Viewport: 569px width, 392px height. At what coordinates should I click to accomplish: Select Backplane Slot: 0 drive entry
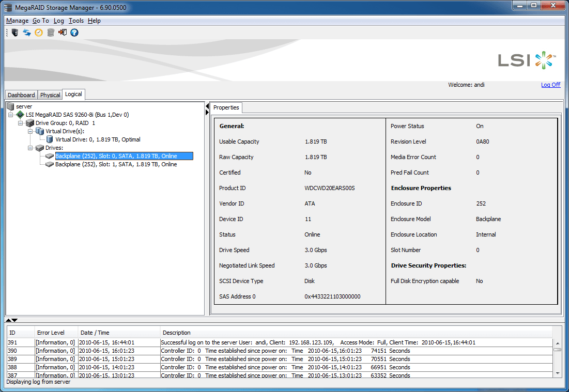point(124,156)
